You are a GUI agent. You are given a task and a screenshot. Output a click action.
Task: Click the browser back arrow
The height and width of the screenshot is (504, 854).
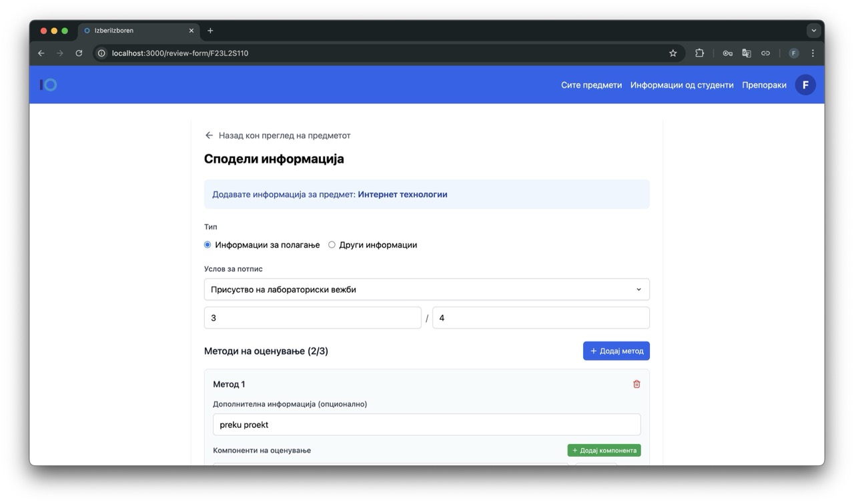coord(41,53)
